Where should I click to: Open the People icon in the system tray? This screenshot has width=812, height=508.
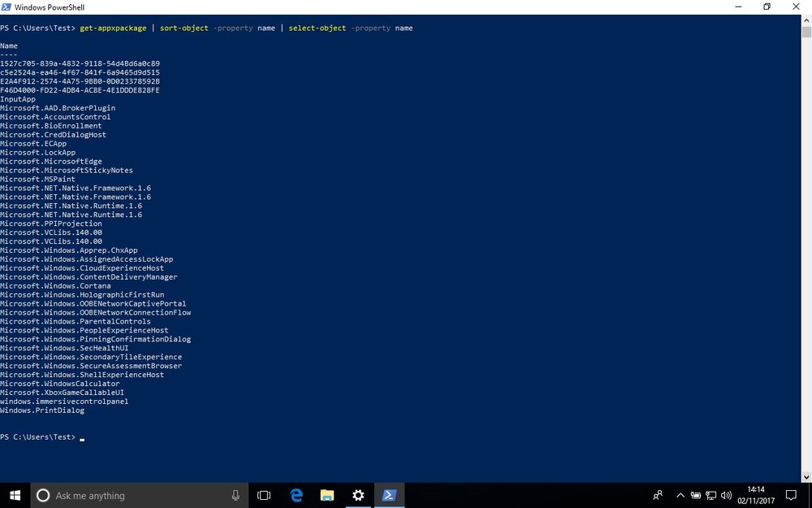point(658,496)
